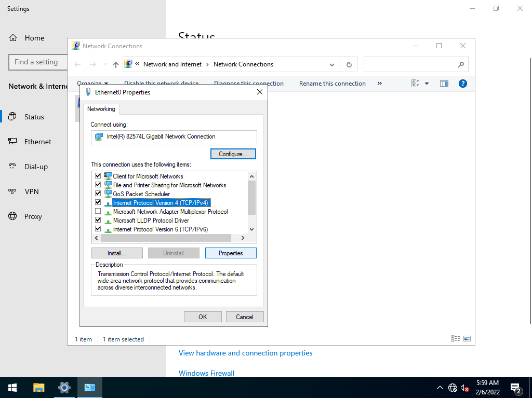
Task: Switch to Control Panel taskbar icon
Action: 89,388
